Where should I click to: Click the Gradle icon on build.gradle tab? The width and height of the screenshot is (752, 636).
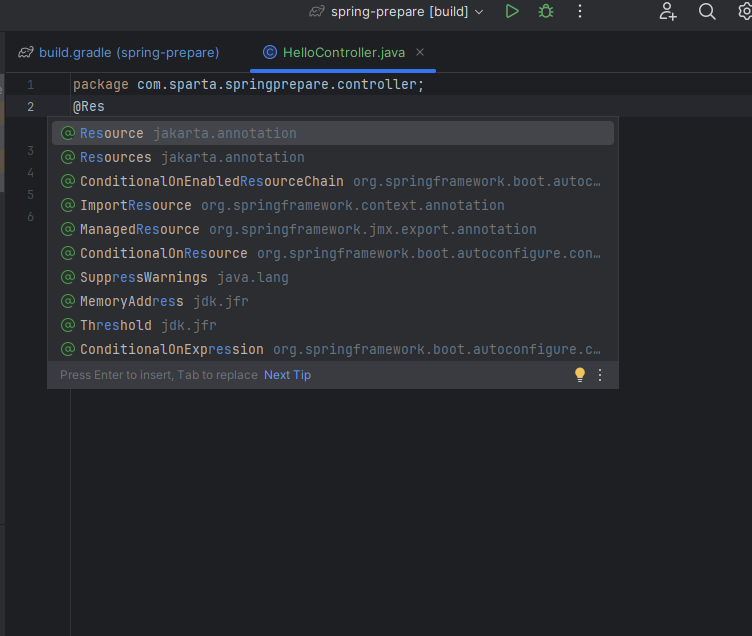[26, 52]
